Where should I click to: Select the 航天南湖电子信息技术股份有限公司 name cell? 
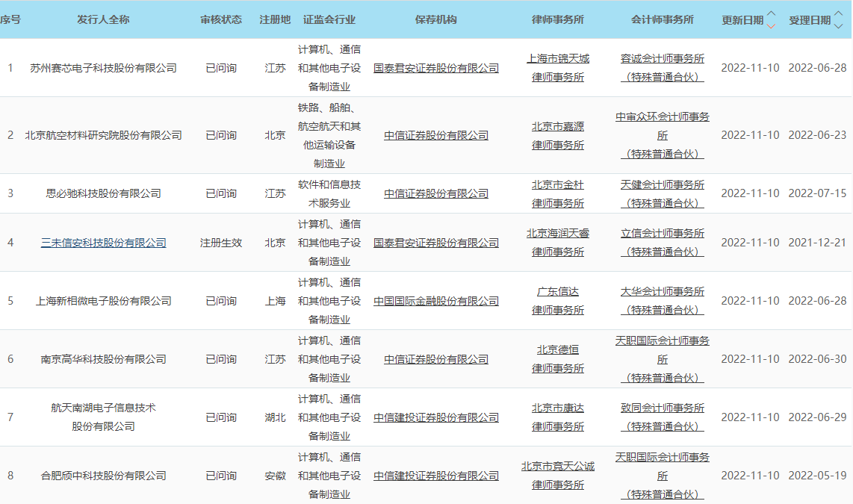103,417
